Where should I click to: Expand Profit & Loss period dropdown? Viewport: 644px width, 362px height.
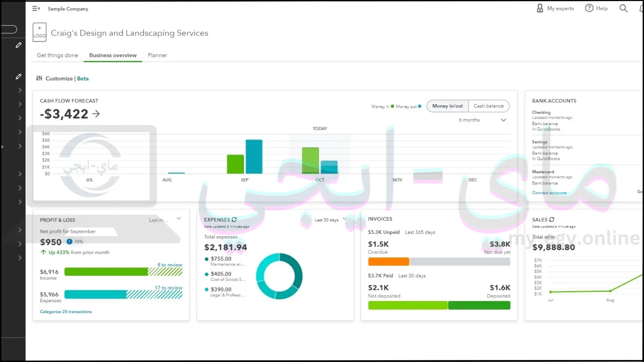coord(179,219)
